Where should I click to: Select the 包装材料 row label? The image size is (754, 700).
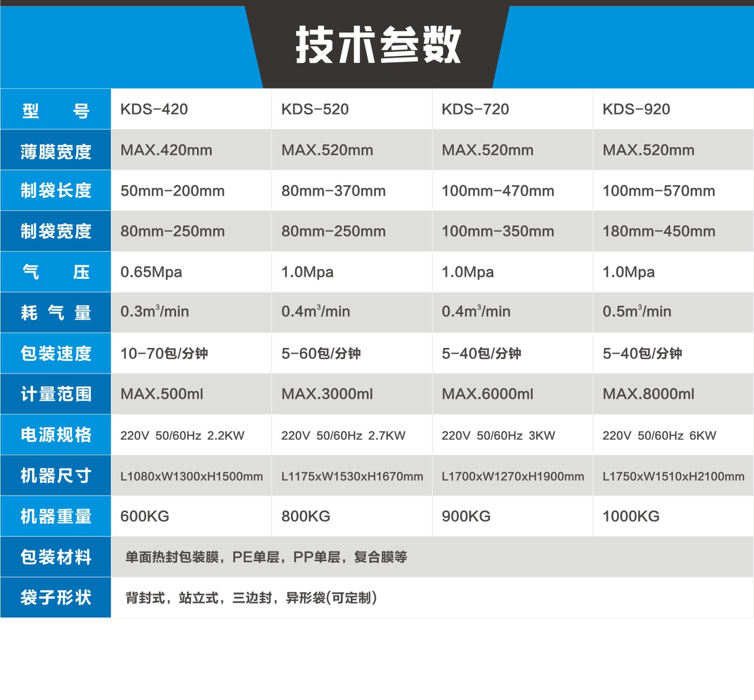coord(56,557)
